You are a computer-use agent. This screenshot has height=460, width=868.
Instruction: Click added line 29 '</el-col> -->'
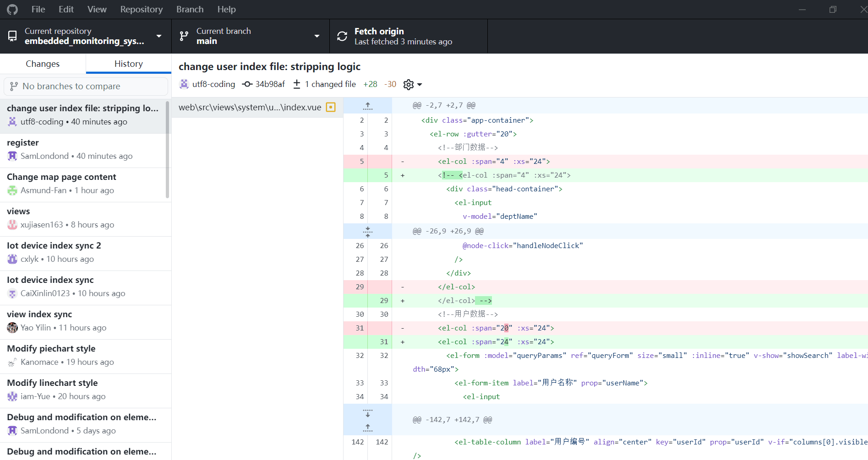tap(606, 301)
